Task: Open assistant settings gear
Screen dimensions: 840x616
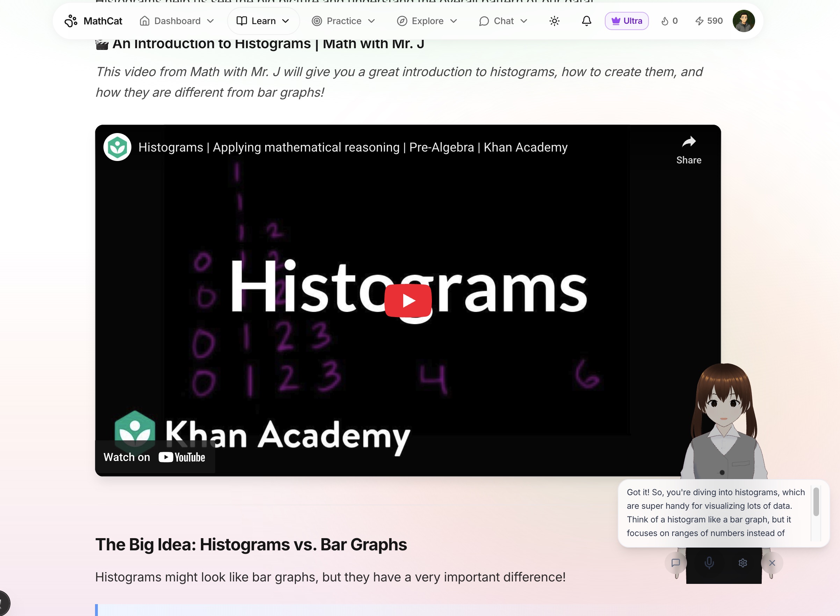Action: (743, 563)
